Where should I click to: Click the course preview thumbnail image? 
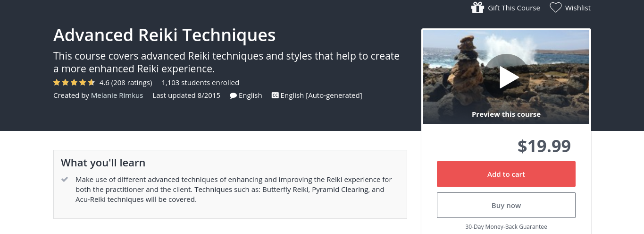506,77
